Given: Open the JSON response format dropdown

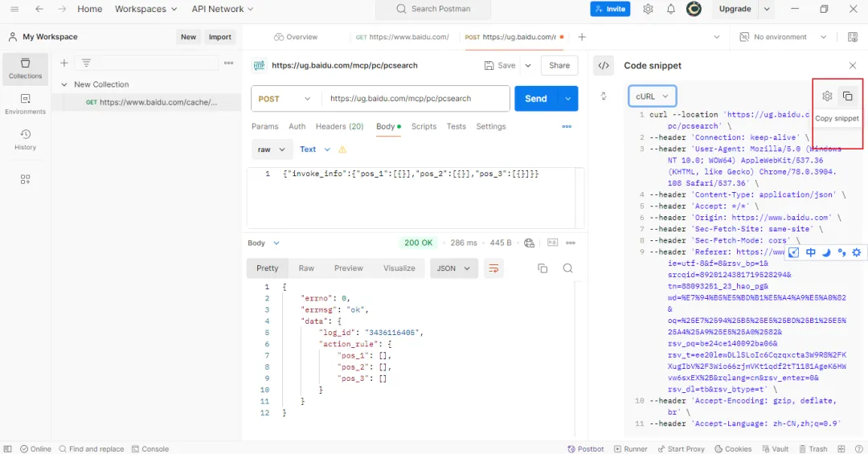Looking at the screenshot, I should coord(453,268).
